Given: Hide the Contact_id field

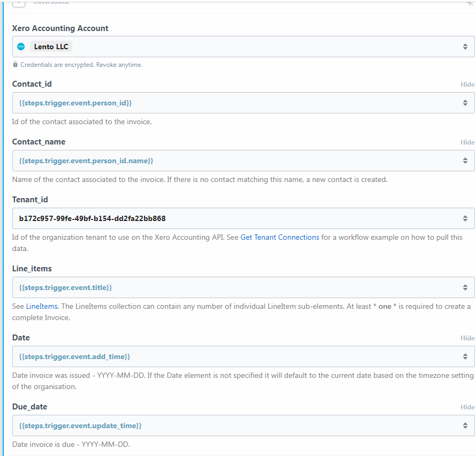Looking at the screenshot, I should click(x=467, y=85).
